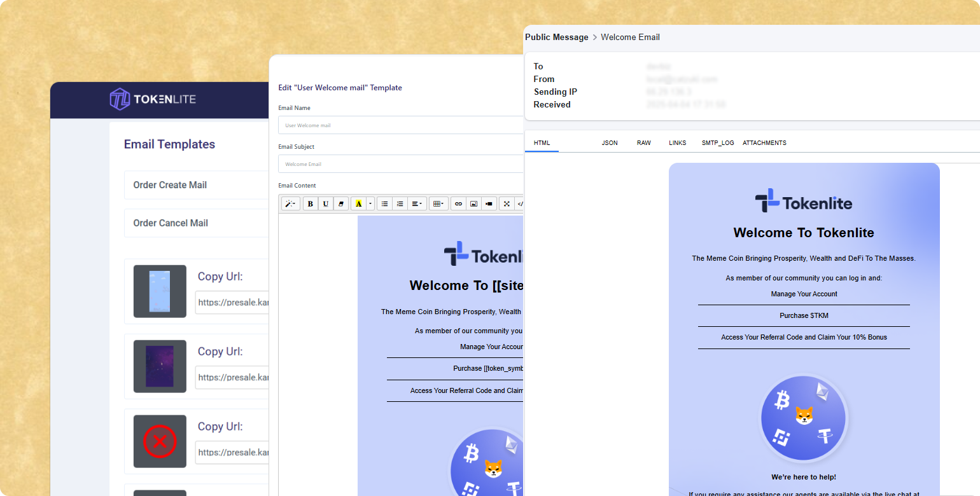Toggle fullscreen editor mode icon
Image resolution: width=980 pixels, height=496 pixels.
(x=507, y=203)
